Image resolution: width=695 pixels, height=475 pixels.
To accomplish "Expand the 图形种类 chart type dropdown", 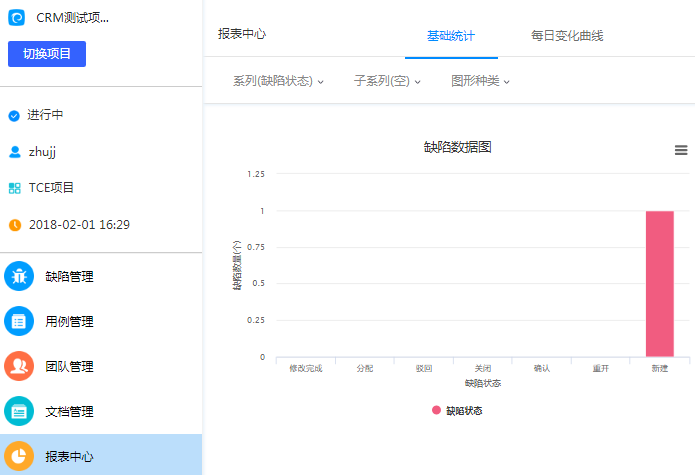I will 481,81.
